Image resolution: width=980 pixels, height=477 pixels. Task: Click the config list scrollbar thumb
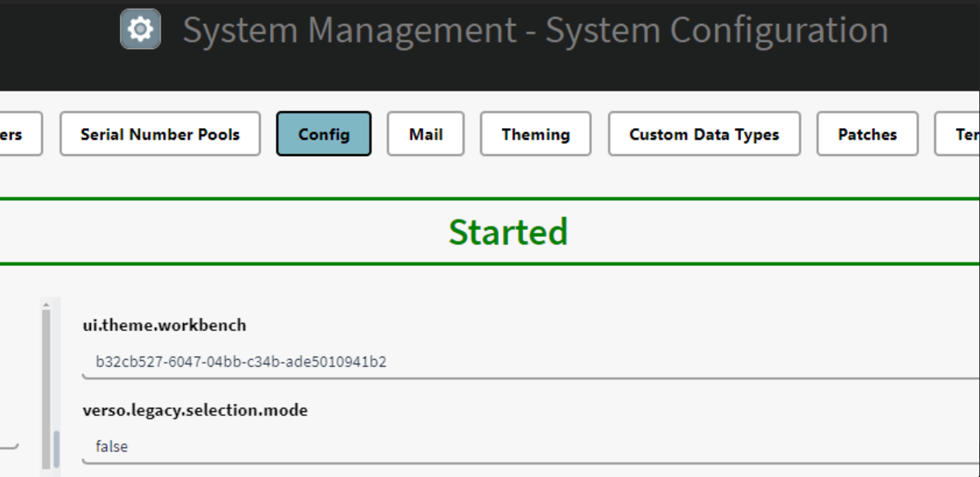[56, 450]
